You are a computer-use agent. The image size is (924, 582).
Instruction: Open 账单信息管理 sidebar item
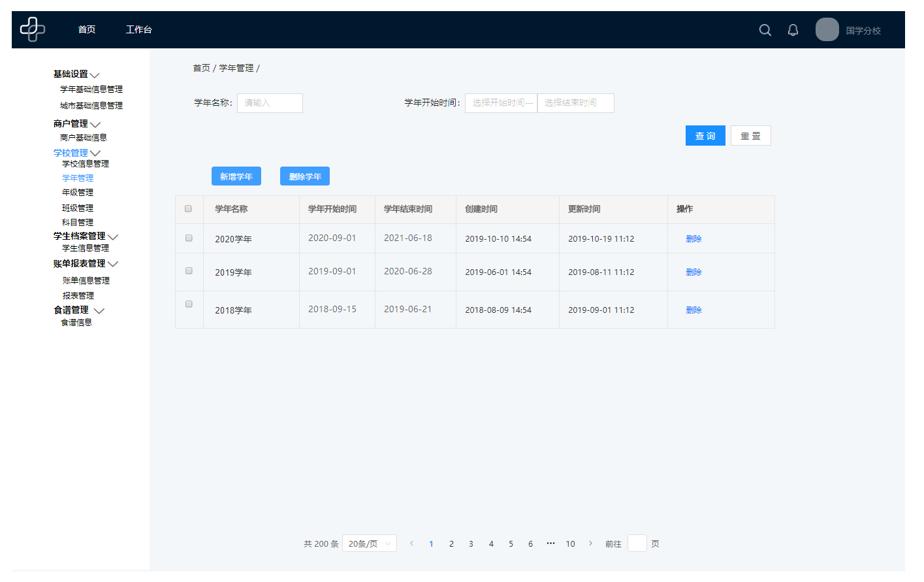coord(86,281)
